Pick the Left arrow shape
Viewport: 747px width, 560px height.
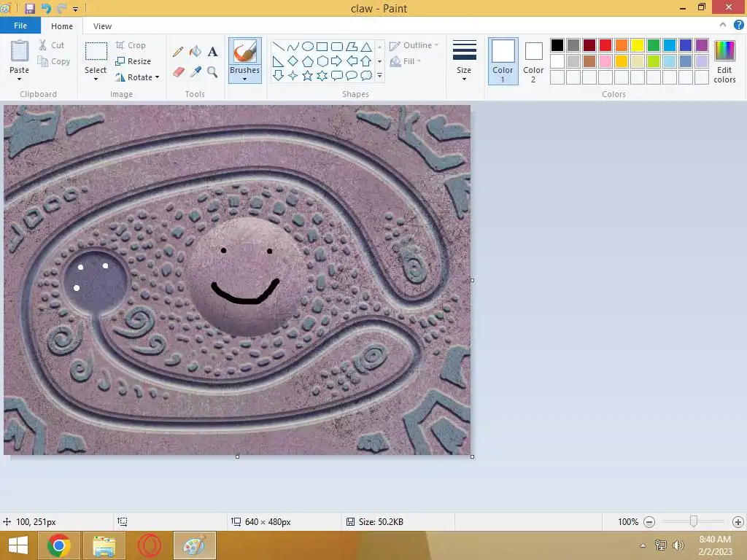(352, 61)
